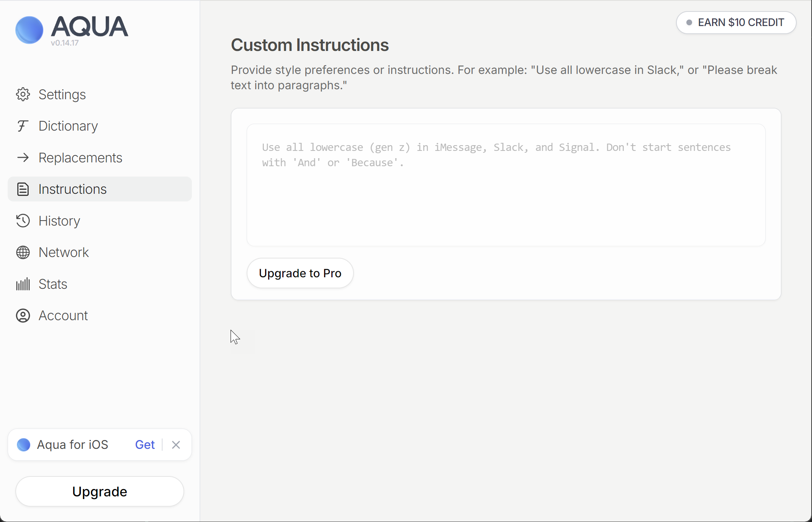Click the Account person icon
Screen dimensions: 812x522
click(x=23, y=316)
